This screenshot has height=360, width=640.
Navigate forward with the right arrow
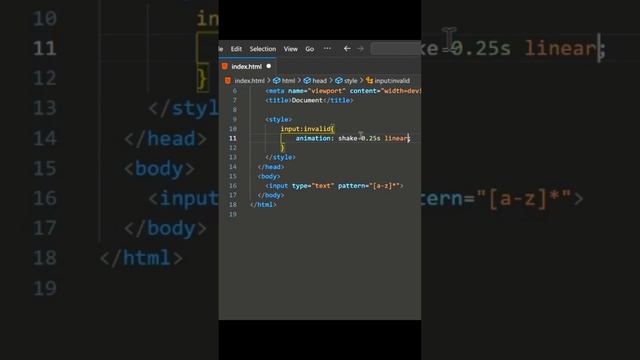click(x=360, y=49)
